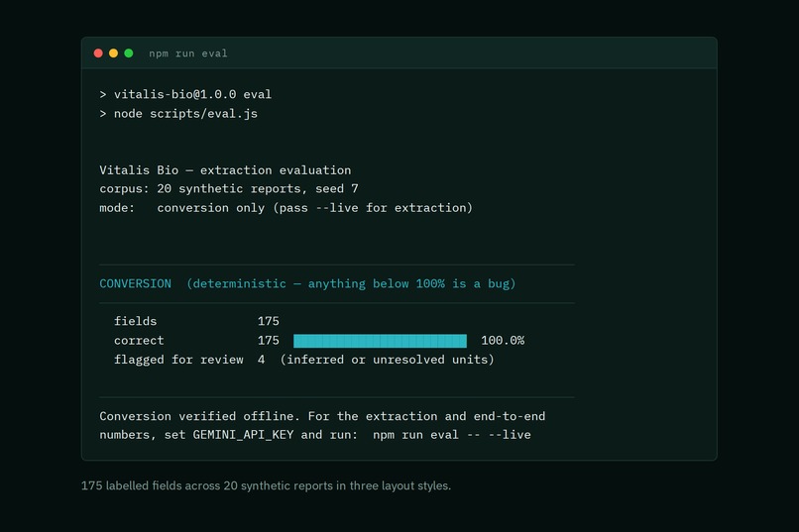
Task: Click the 'correct' row value 175
Action: 268,341
